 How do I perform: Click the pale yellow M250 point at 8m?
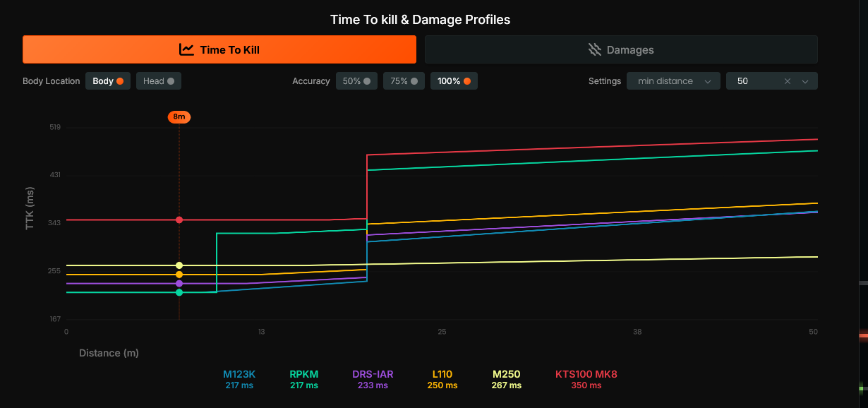tap(179, 265)
